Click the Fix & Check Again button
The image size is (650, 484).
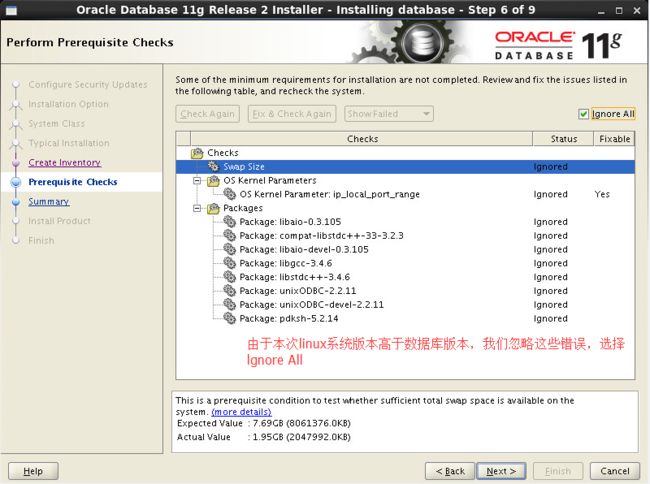292,114
